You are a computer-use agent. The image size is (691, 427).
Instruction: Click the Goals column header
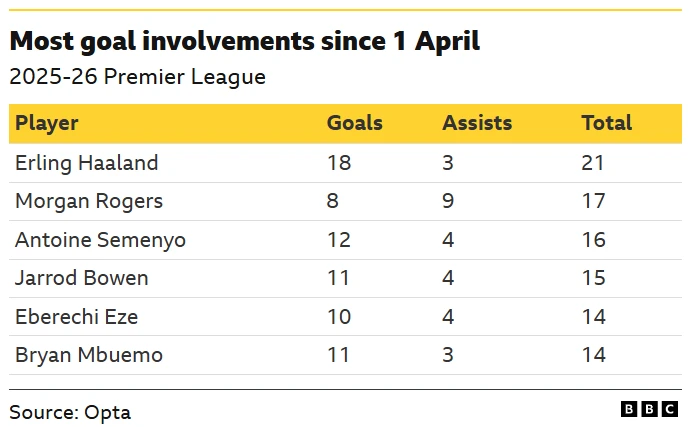pyautogui.click(x=354, y=123)
